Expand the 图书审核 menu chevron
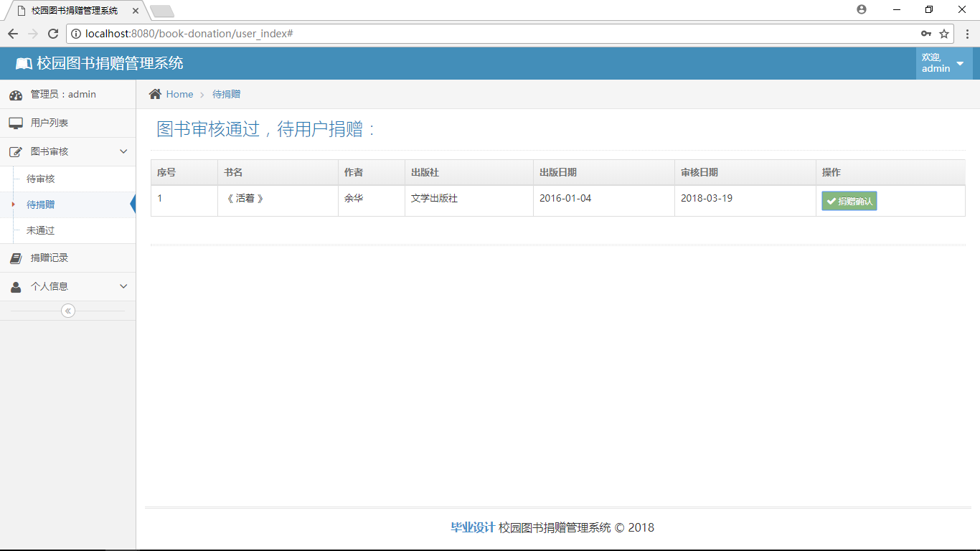Screen dimensions: 980x551 point(123,152)
